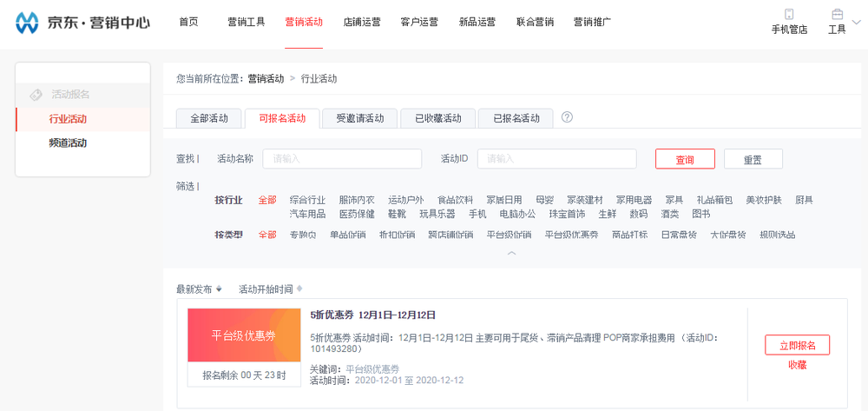868x411 pixels.
Task: Sort by 活动开始时间
Action: (270, 289)
